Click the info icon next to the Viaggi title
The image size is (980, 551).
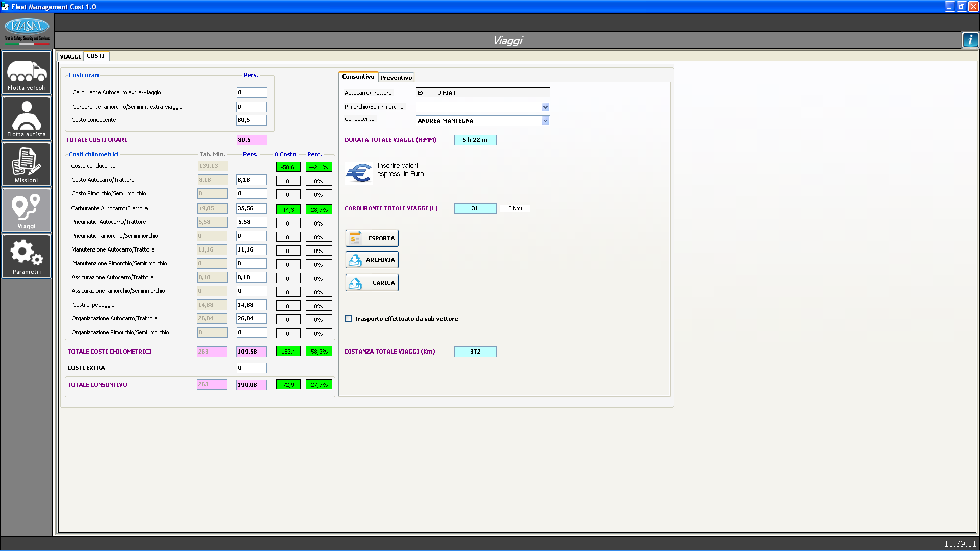(x=970, y=40)
